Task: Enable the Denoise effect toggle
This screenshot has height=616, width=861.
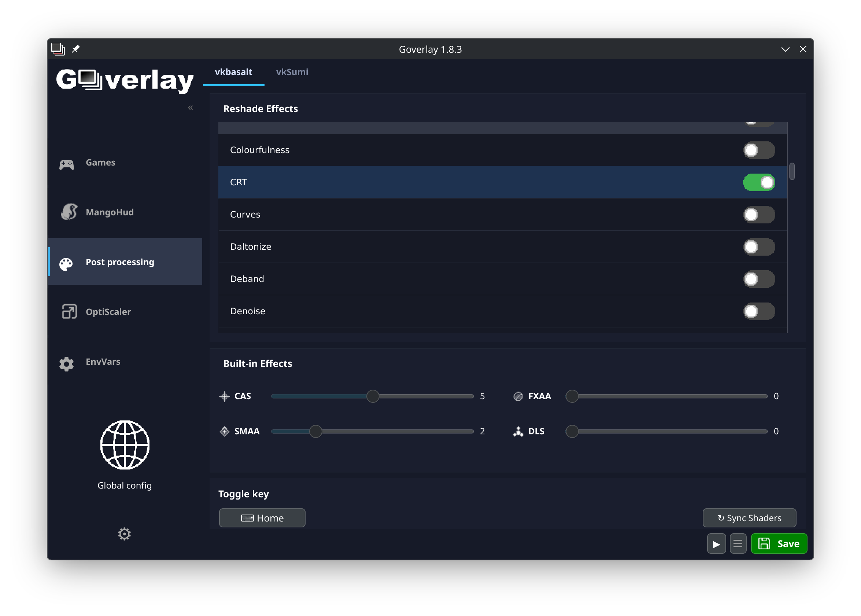Action: point(758,311)
